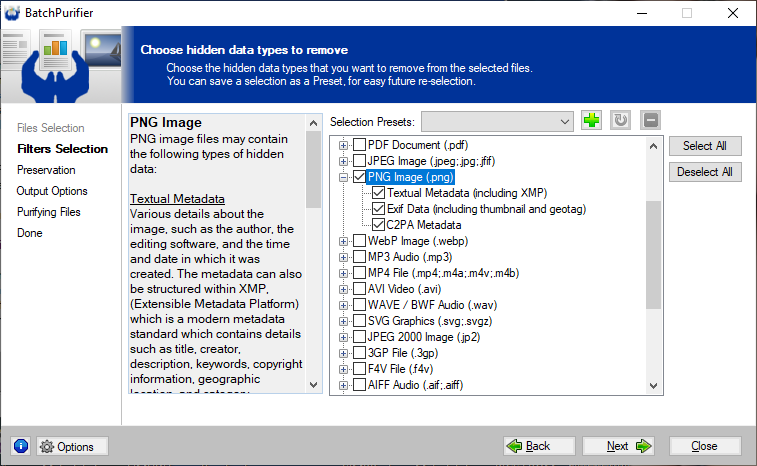
Task: Click description panel scroll up arrow
Action: pyautogui.click(x=314, y=123)
